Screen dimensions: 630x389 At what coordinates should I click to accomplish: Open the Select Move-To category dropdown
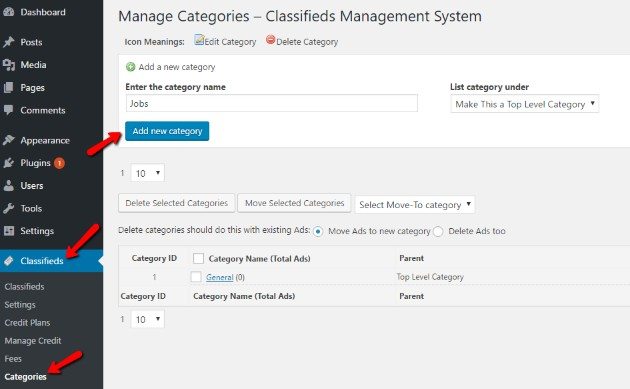[x=415, y=205]
